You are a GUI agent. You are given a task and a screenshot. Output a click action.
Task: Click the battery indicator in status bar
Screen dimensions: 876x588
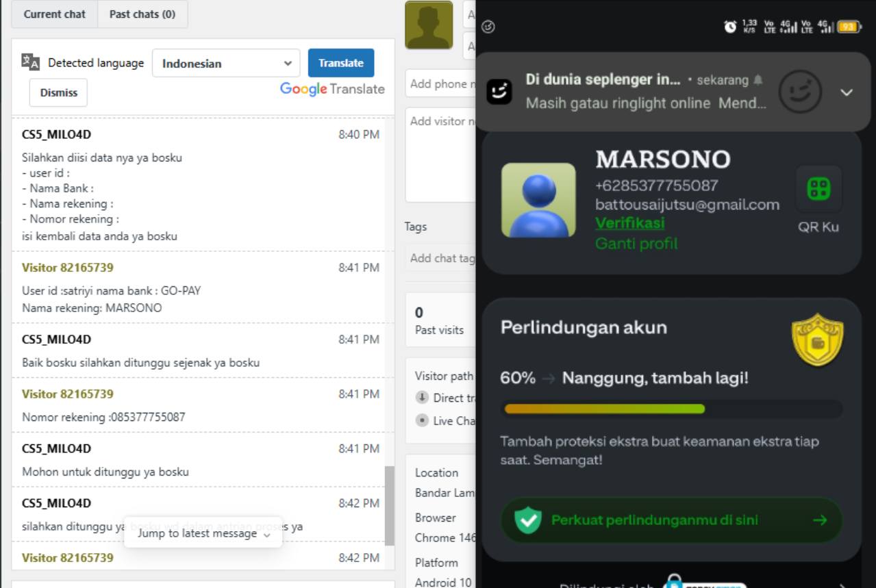(848, 27)
